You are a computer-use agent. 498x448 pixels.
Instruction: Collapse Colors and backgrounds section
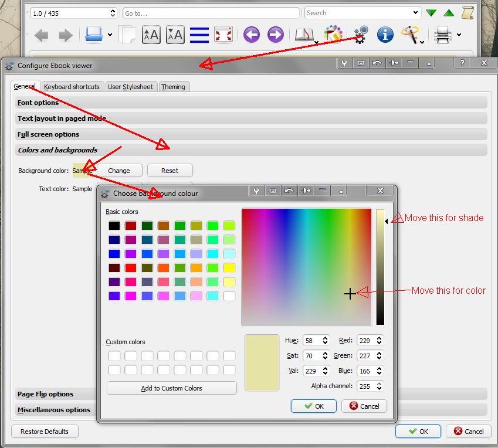pos(251,150)
